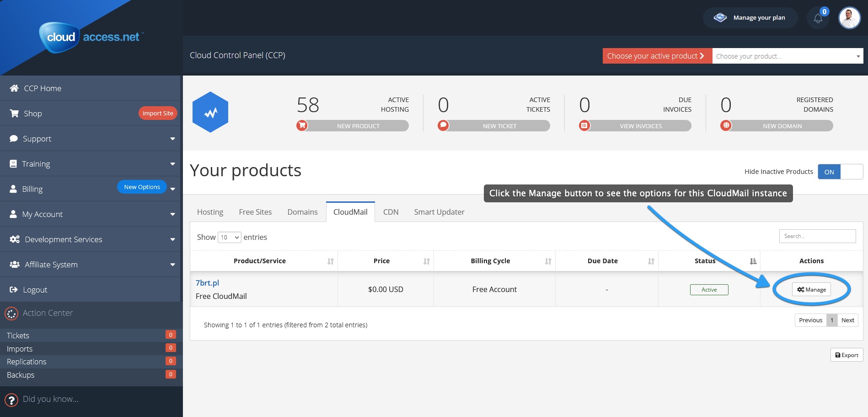Toggle Hide Inactive Products switch
Viewport: 868px width, 417px height.
coord(840,172)
